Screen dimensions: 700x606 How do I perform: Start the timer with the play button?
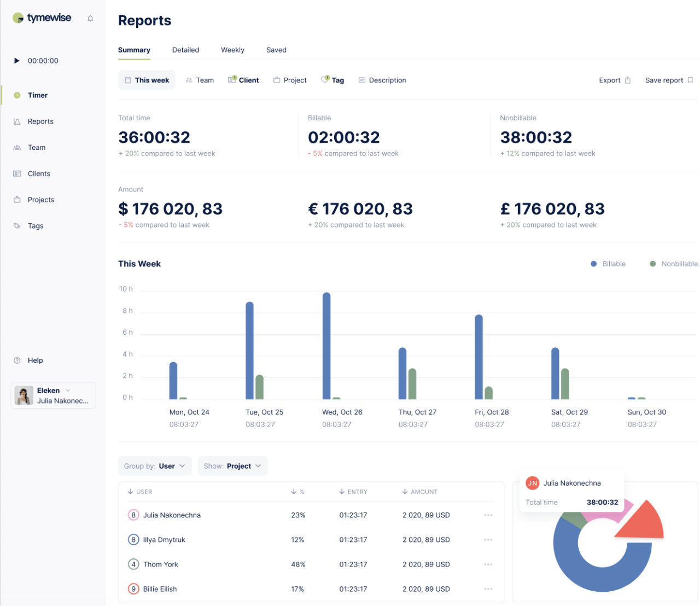click(x=17, y=60)
